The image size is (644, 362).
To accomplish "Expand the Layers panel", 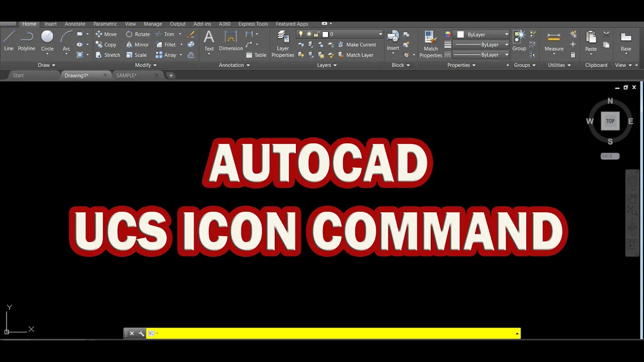I will click(327, 65).
